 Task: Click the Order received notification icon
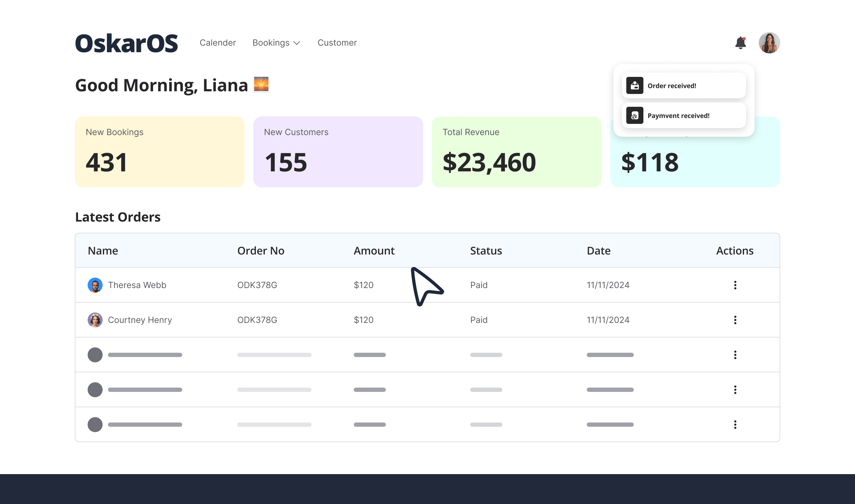[635, 85]
